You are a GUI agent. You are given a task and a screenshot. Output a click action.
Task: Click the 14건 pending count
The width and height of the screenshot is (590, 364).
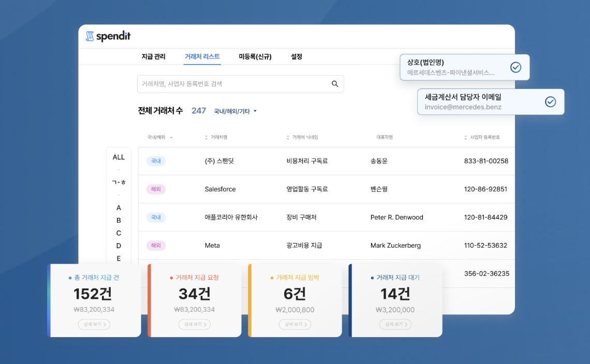395,294
